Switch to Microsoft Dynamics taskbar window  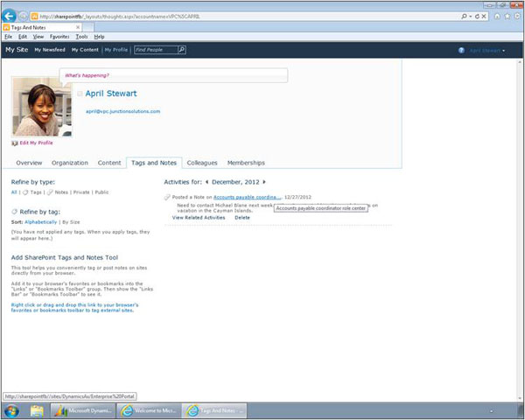[83, 410]
